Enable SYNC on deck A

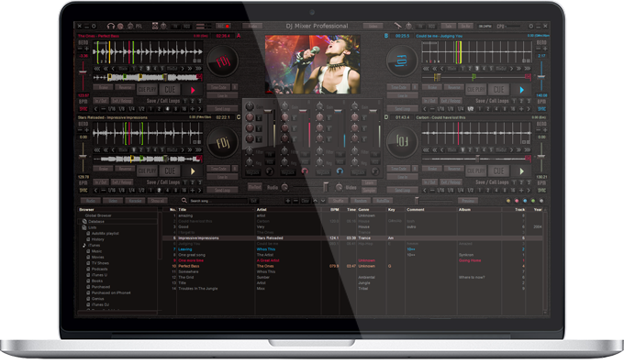[x=84, y=108]
